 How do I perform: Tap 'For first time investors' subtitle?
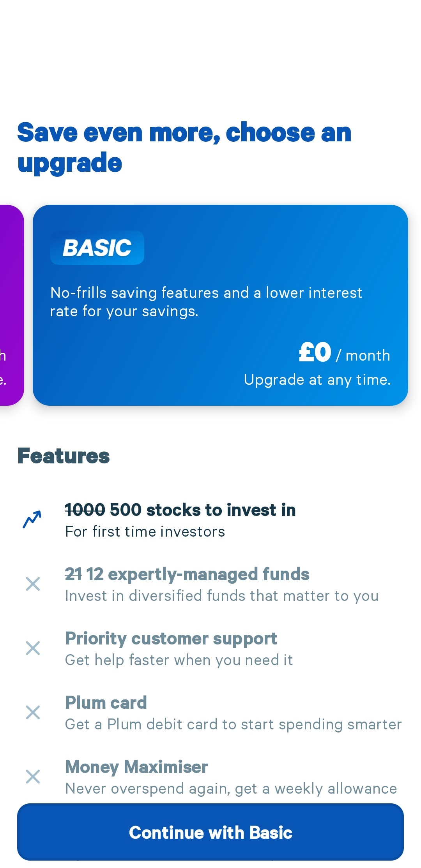(145, 532)
